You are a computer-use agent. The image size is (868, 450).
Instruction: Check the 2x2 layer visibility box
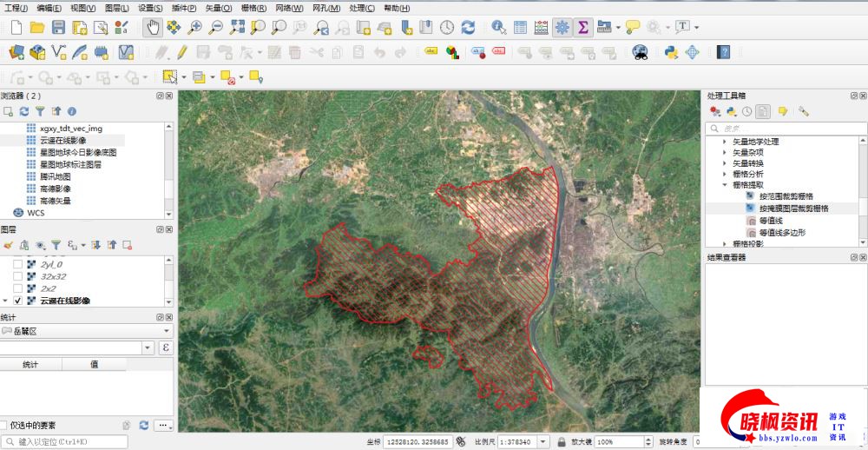(17, 288)
